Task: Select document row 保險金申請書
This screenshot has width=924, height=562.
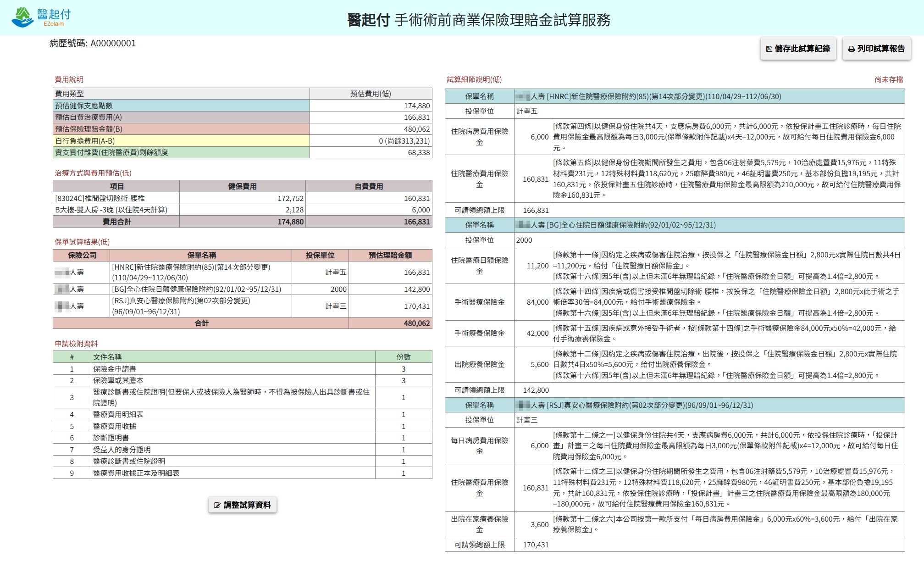Action: pyautogui.click(x=242, y=369)
